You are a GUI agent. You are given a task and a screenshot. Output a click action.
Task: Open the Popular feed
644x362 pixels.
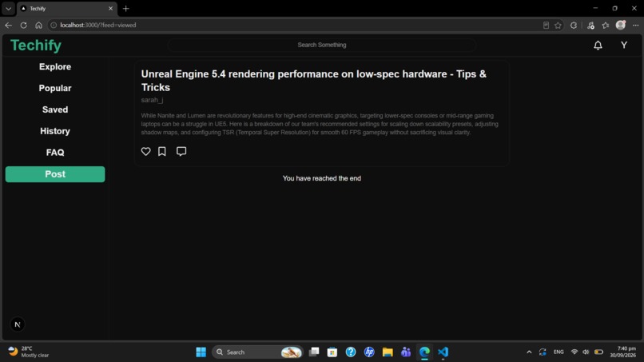55,88
